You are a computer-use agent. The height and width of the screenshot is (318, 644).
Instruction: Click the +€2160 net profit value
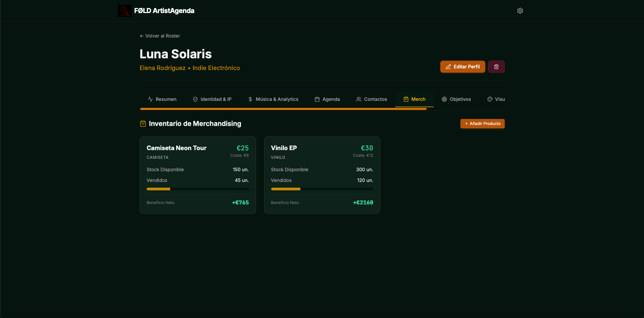pyautogui.click(x=363, y=202)
